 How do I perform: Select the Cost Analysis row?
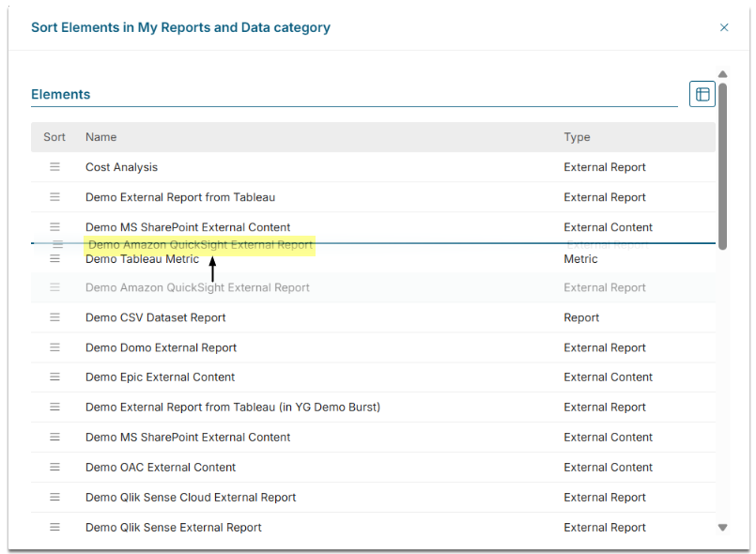282,166
